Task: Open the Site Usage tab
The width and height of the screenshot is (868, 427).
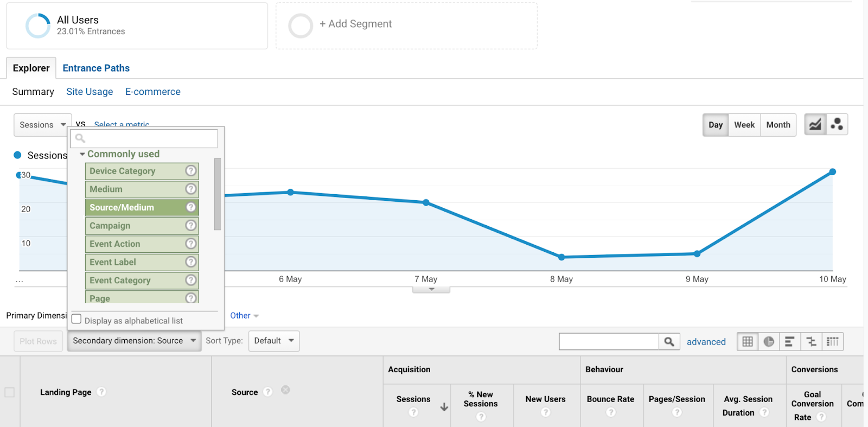Action: pyautogui.click(x=90, y=92)
